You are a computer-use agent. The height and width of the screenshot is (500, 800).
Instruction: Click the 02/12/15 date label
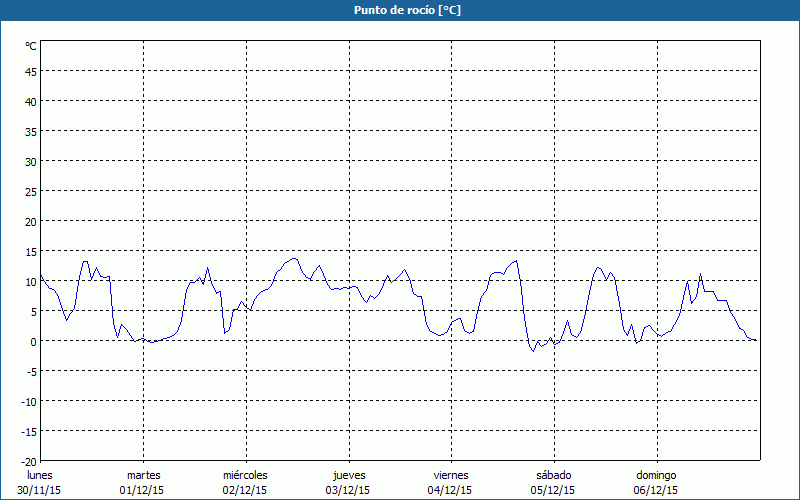point(245,490)
